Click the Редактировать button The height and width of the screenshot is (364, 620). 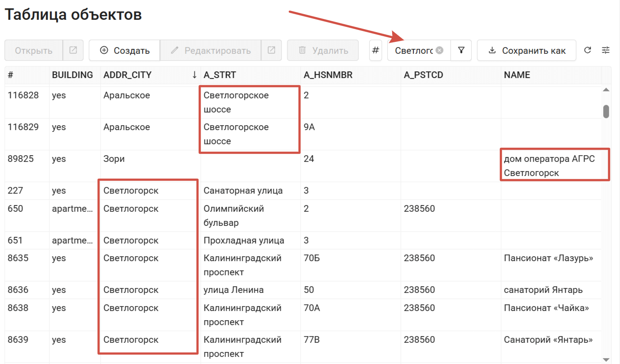coord(211,50)
